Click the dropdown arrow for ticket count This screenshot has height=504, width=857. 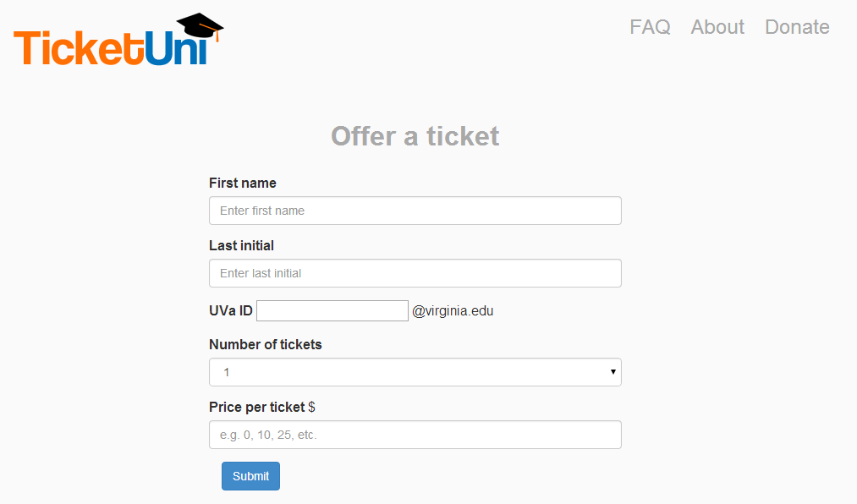(613, 372)
